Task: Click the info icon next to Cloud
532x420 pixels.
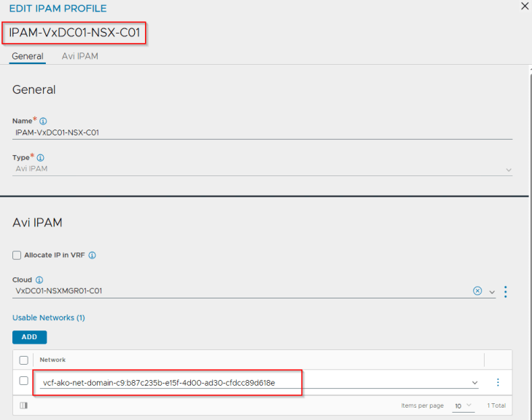Action: coord(39,280)
